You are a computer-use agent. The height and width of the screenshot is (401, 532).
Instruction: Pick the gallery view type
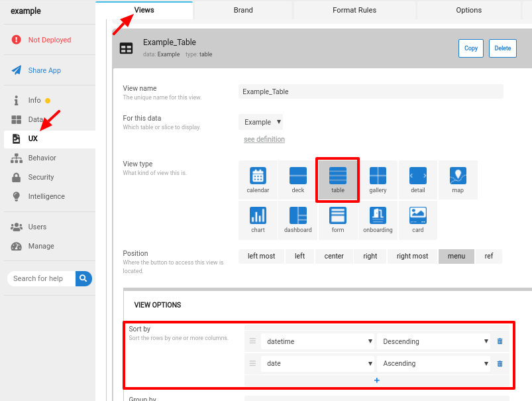click(378, 180)
